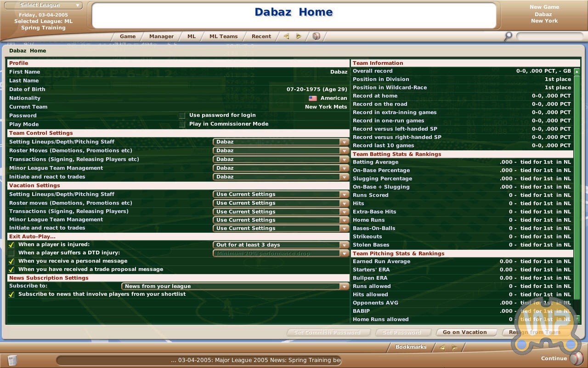Click the next bookmark arrow
588x368 pixels.
(x=454, y=348)
